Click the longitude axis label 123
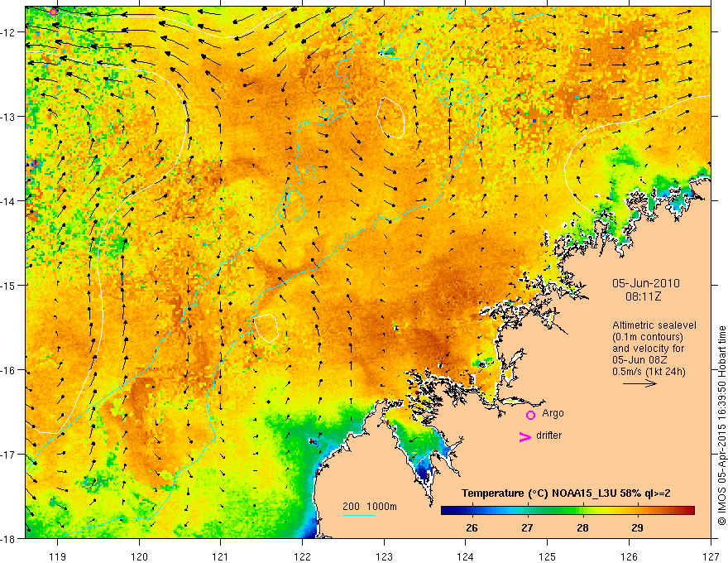 pos(384,557)
